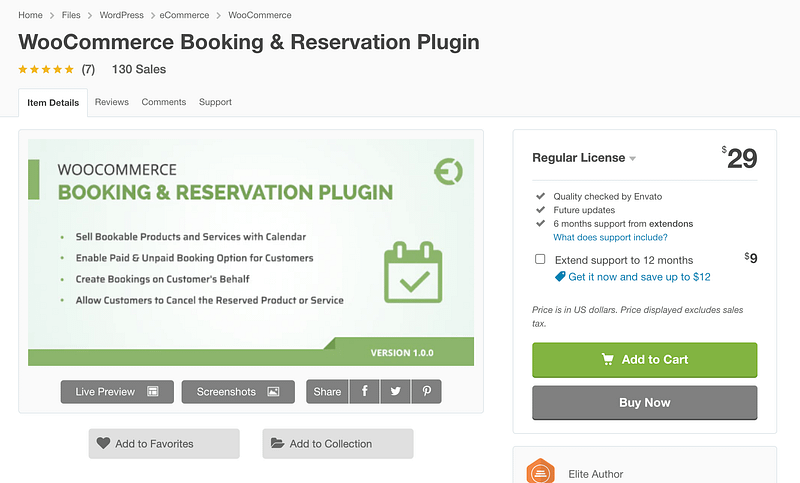Open 'What does support include?' link
The height and width of the screenshot is (483, 800).
[x=610, y=237]
